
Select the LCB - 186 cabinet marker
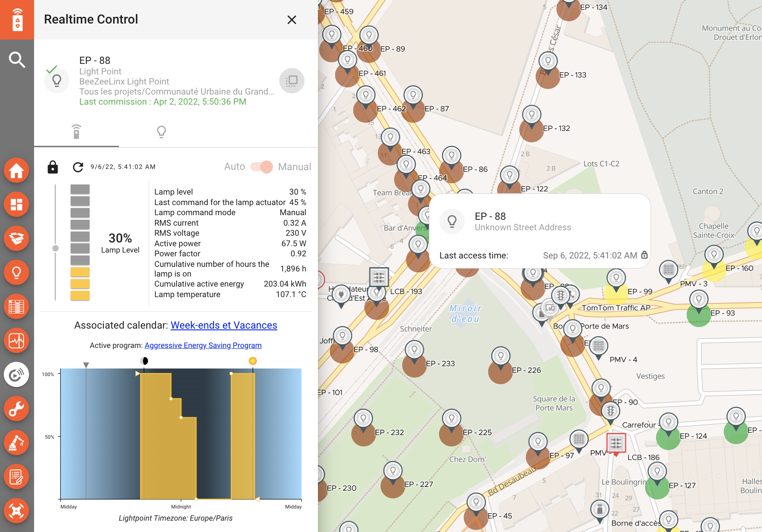coord(616,443)
